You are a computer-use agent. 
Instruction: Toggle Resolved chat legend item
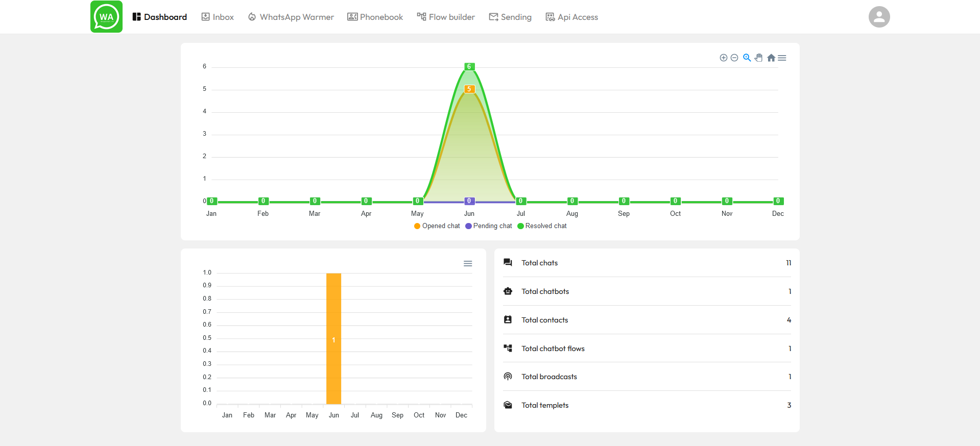tap(542, 226)
